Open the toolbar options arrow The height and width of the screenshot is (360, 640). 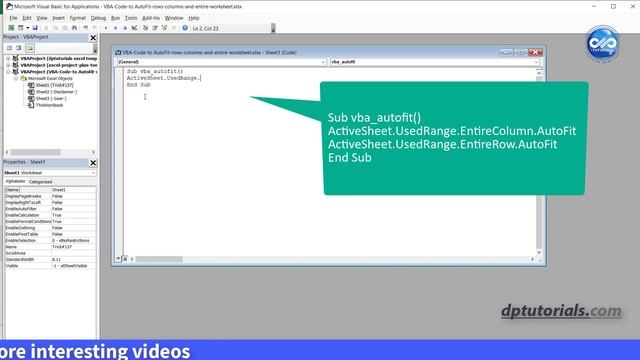click(x=273, y=28)
